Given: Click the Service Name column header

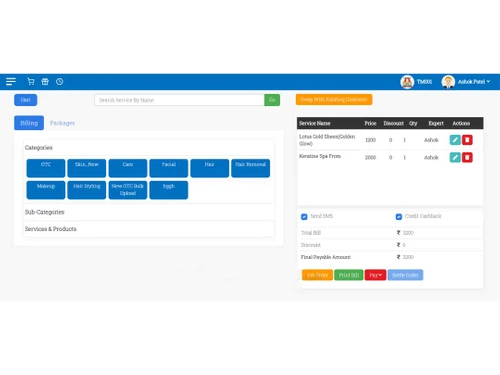Looking at the screenshot, I should click(315, 123).
